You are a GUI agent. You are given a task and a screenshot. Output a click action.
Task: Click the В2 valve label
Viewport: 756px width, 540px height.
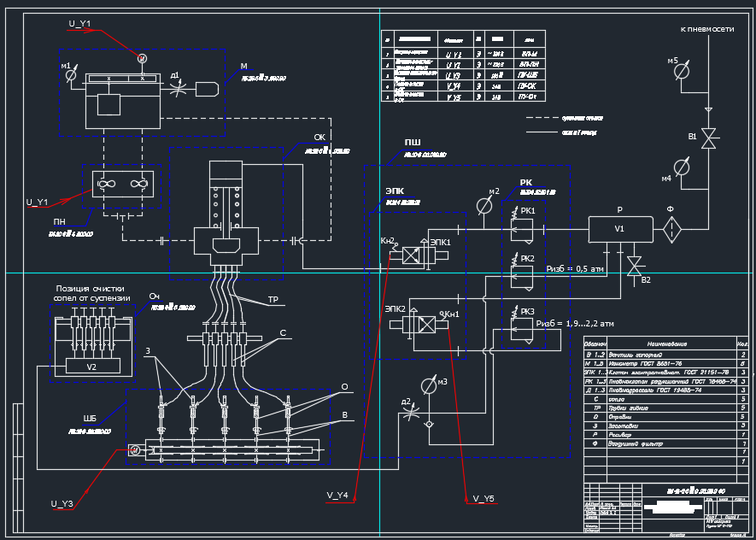[646, 280]
